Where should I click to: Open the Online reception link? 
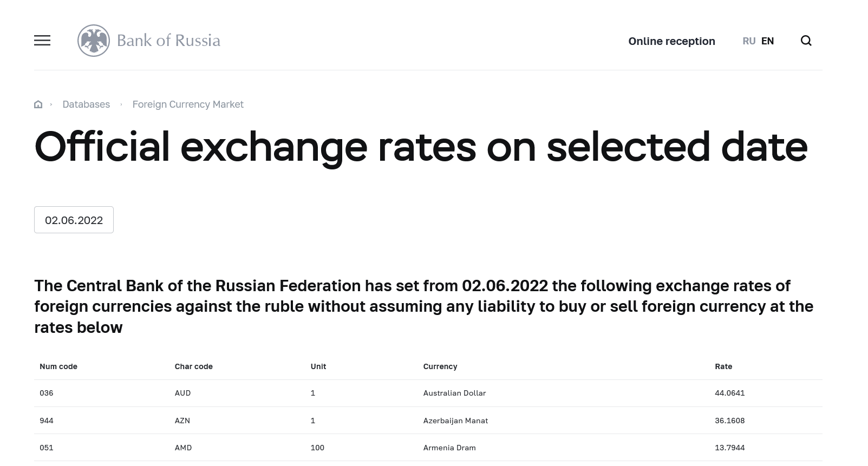(671, 41)
